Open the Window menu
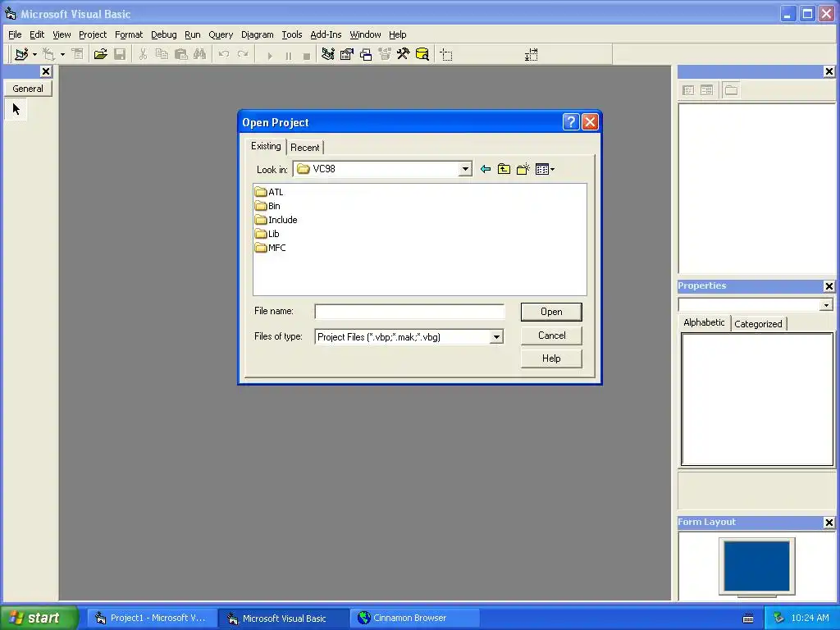Viewport: 840px width, 630px height. pyautogui.click(x=365, y=34)
